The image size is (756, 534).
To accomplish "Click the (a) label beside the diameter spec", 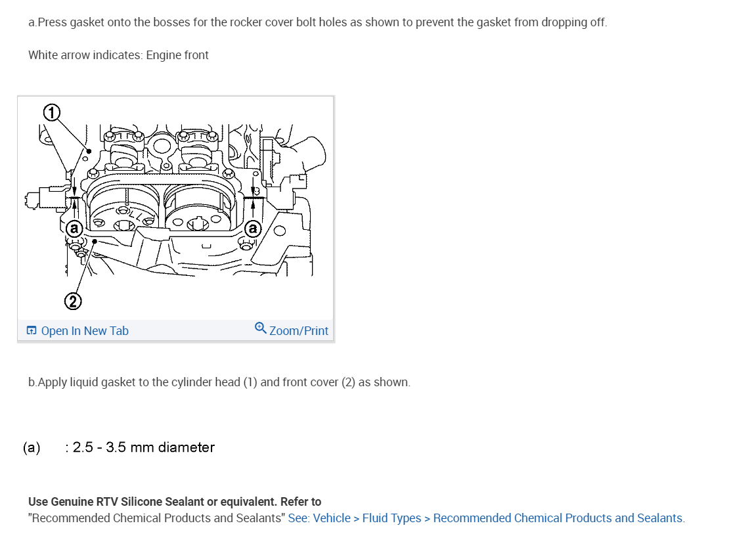I will pos(32,448).
